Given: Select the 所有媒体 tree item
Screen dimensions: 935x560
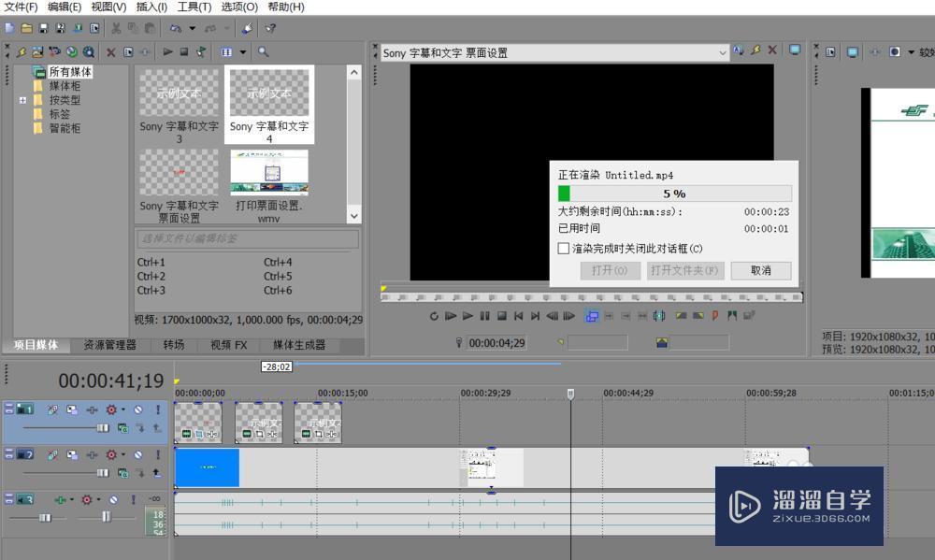Looking at the screenshot, I should 70,72.
